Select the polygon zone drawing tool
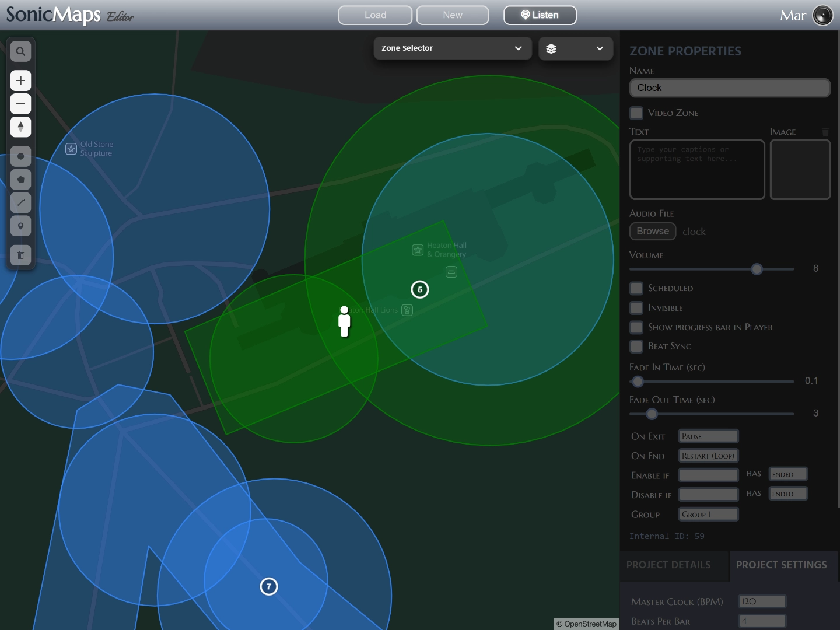The image size is (840, 630). point(20,180)
